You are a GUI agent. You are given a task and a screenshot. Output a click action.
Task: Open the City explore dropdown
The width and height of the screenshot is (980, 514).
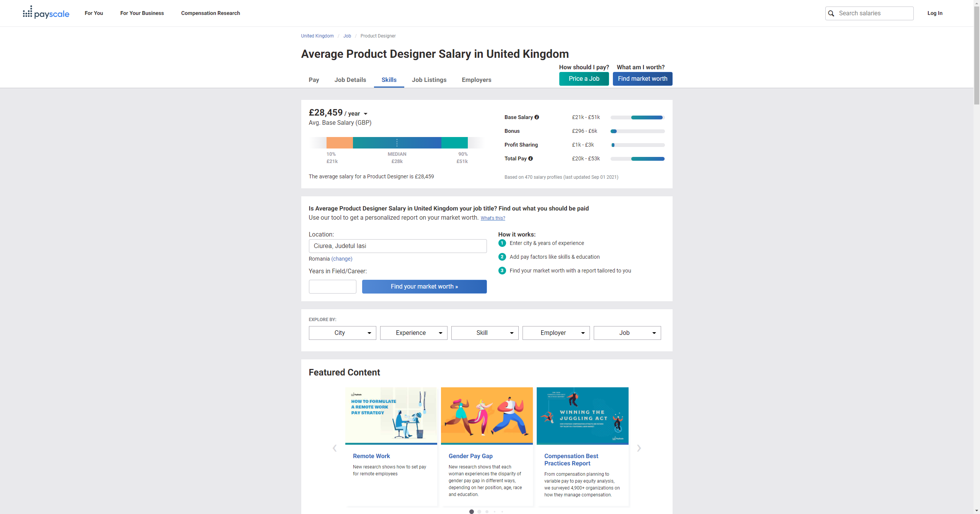pyautogui.click(x=342, y=333)
